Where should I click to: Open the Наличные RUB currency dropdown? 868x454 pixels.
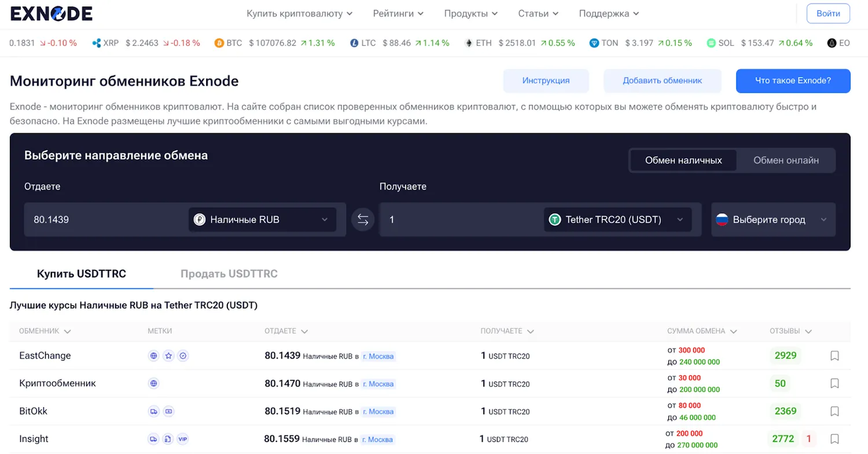262,219
